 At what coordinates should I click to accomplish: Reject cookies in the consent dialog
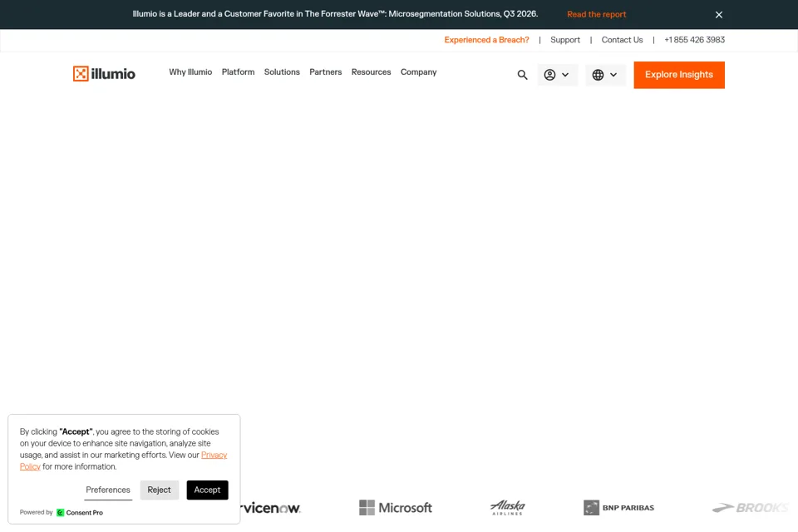click(x=160, y=490)
